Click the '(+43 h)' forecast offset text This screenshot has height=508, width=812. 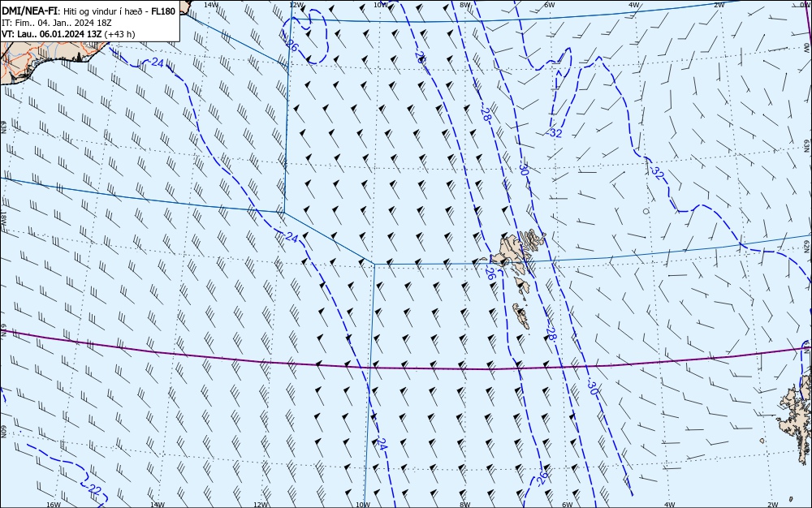click(x=119, y=34)
